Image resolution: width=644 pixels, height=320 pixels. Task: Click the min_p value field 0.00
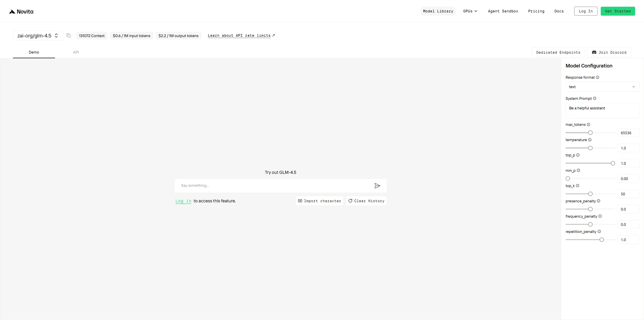pos(628,179)
